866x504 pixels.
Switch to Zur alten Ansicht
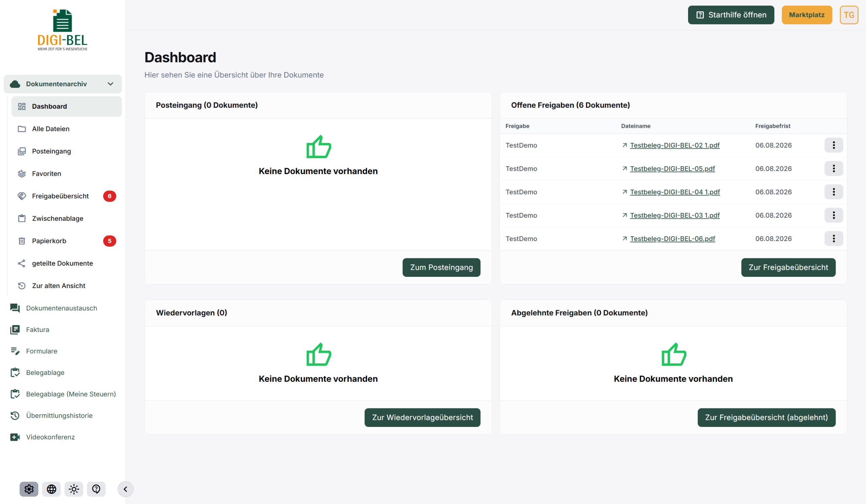click(66, 286)
